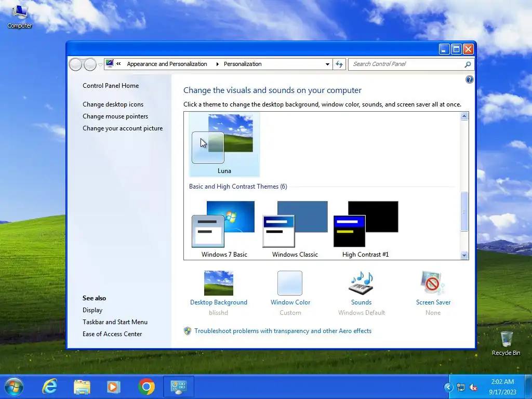
Task: Click the Window Color text link
Action: [x=290, y=302]
